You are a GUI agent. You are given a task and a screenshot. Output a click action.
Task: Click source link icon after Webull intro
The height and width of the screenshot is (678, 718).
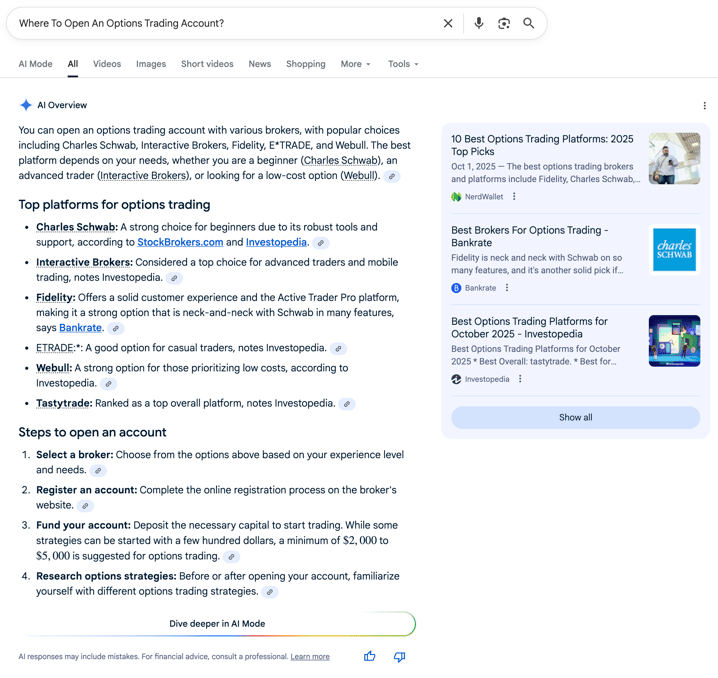tap(392, 176)
